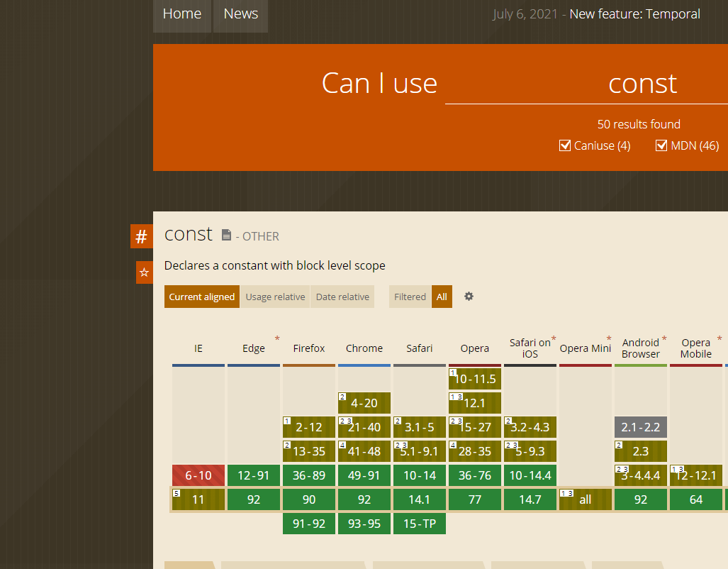
Task: Select the Firefox 2-12 cell
Action: pos(309,427)
